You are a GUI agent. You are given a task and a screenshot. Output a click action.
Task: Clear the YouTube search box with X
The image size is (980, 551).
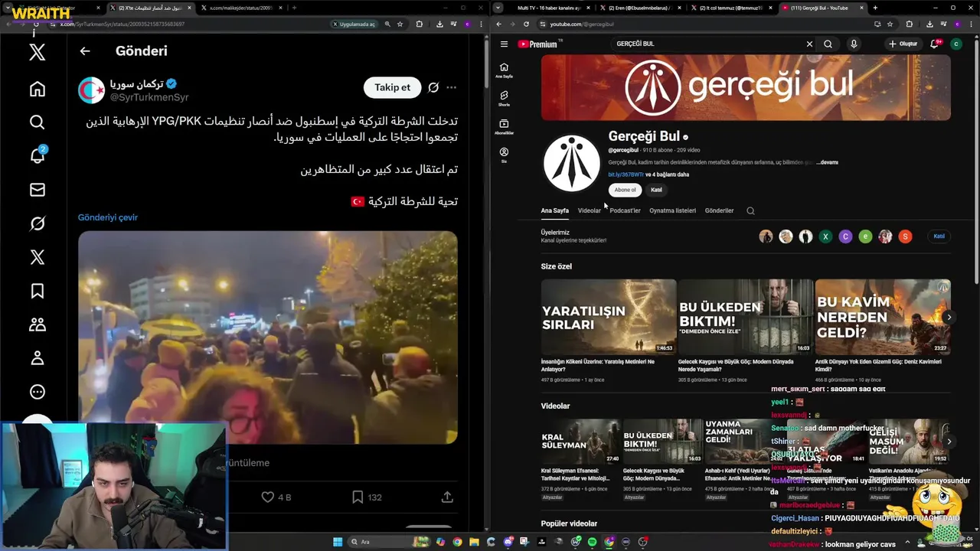click(809, 44)
